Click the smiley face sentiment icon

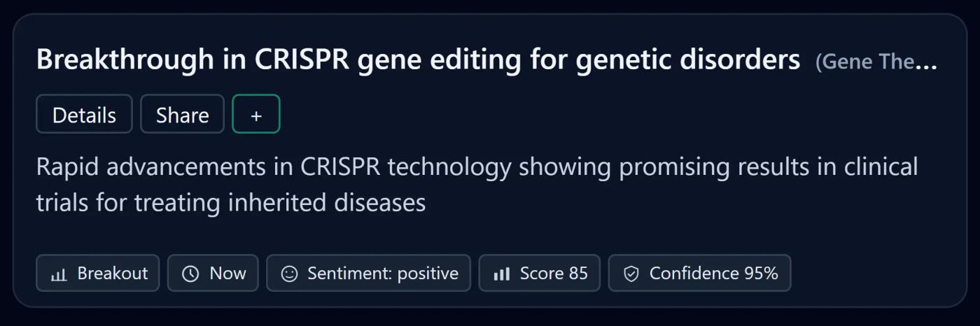pyautogui.click(x=289, y=274)
